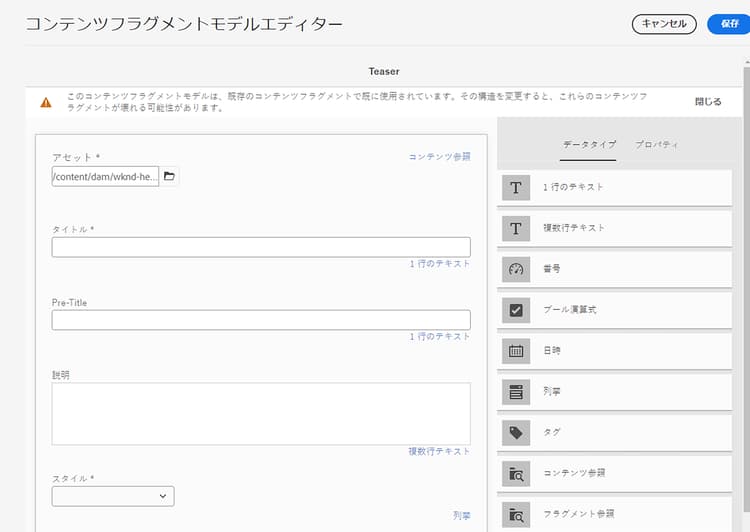Click the 複数行テキスト data type label
750x532 pixels.
point(574,228)
